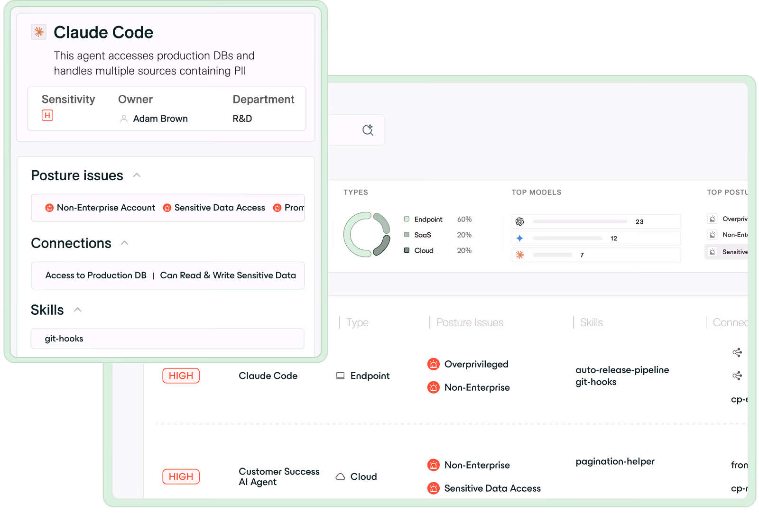Click the upper connections share icon in Claude Code row
The image size is (759, 532).
(737, 352)
